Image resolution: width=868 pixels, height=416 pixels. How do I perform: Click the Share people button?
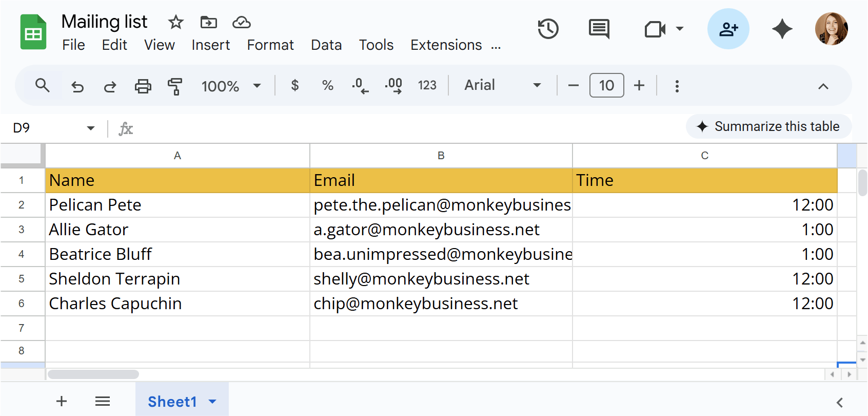(x=728, y=29)
